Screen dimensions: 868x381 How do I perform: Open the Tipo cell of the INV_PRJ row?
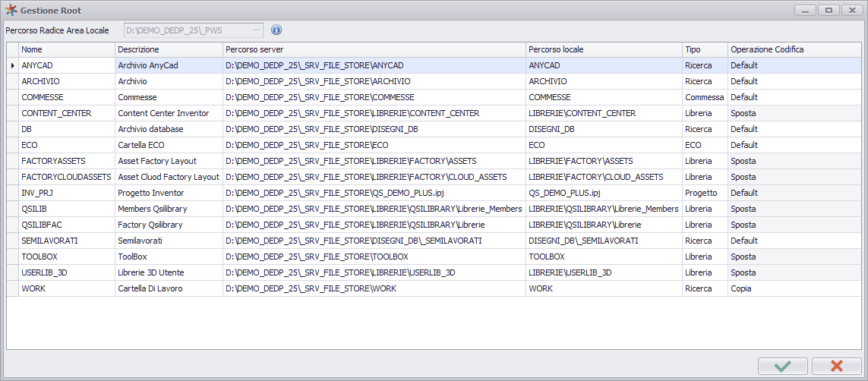click(705, 193)
